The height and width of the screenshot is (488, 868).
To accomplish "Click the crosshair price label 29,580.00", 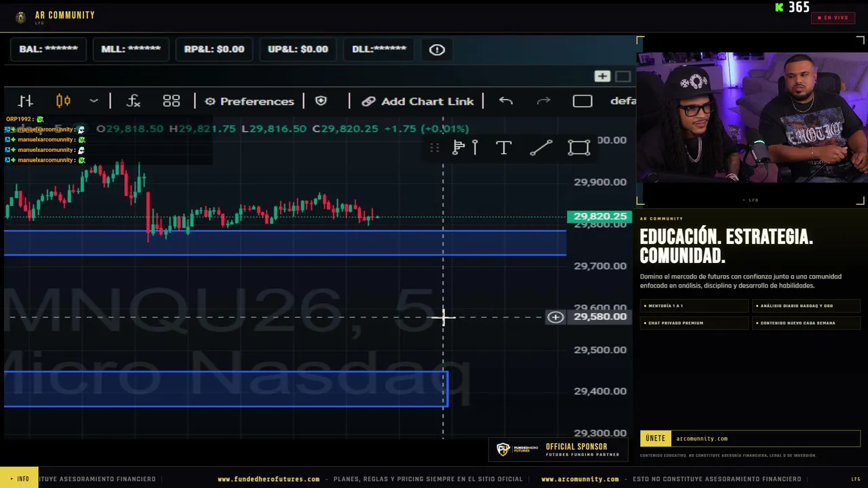I will (x=600, y=317).
